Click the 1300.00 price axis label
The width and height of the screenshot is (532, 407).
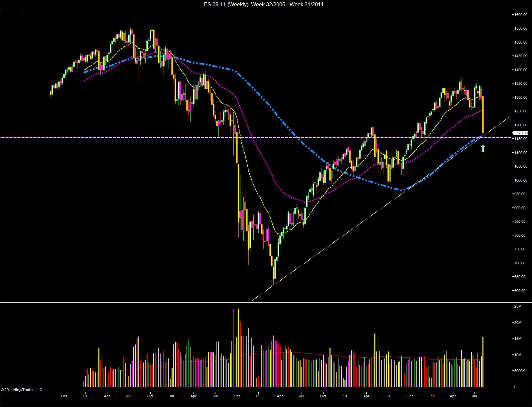[x=521, y=97]
